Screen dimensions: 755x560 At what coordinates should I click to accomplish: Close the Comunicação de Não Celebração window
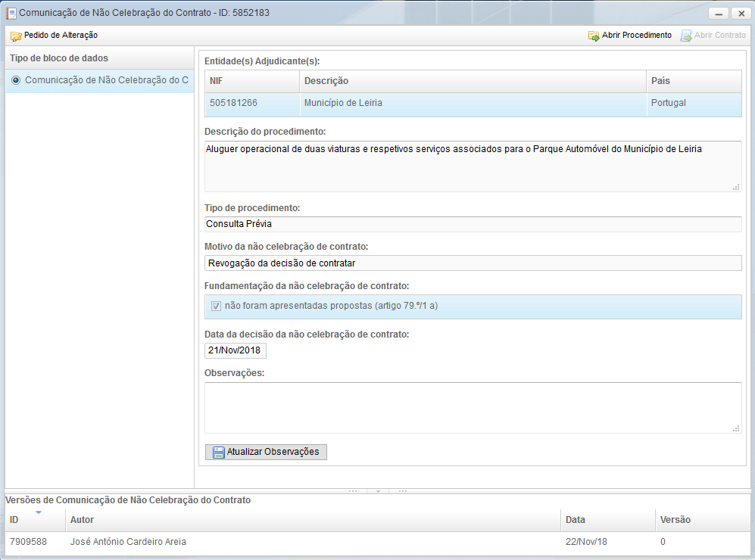pyautogui.click(x=738, y=14)
